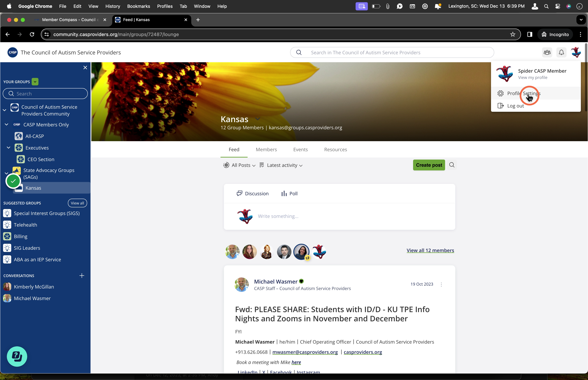Screen dimensions: 588x380
Task: Click the CASP logo in site header
Action: pyautogui.click(x=13, y=52)
